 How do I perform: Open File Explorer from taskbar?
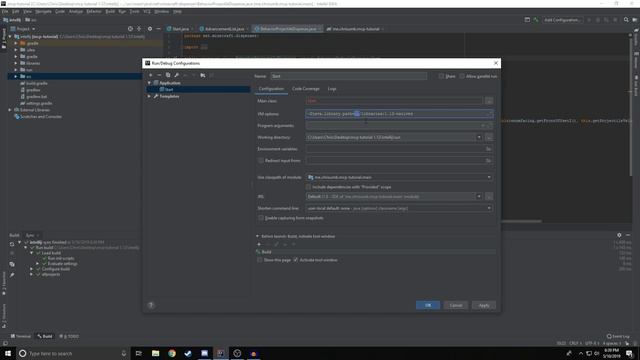tap(156, 353)
